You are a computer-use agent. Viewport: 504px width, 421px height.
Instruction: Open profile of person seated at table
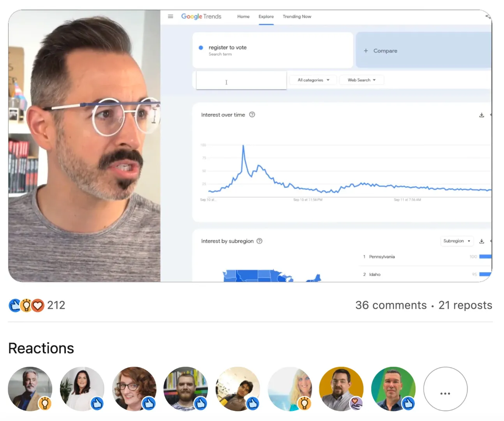(x=238, y=389)
